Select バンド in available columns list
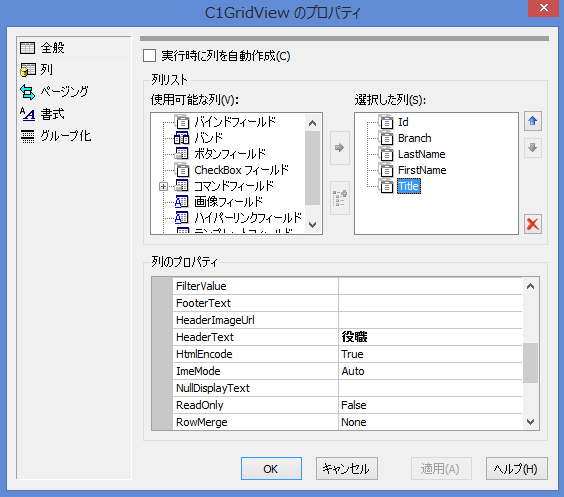 tap(209, 138)
